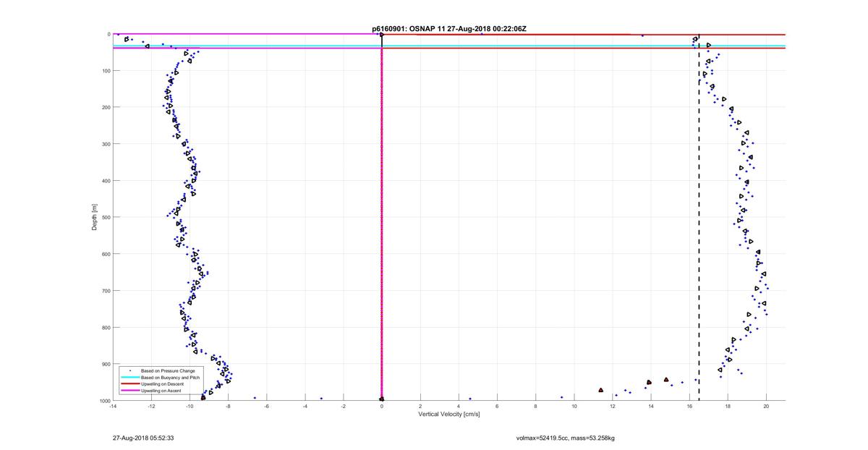Click the x-axis tick label 16
Viewport: 868px width, 450px height.
click(689, 407)
